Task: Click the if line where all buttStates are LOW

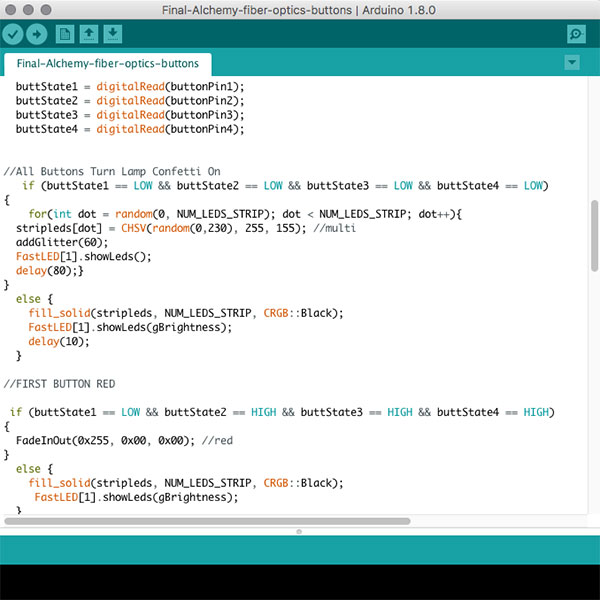Action: pos(285,186)
